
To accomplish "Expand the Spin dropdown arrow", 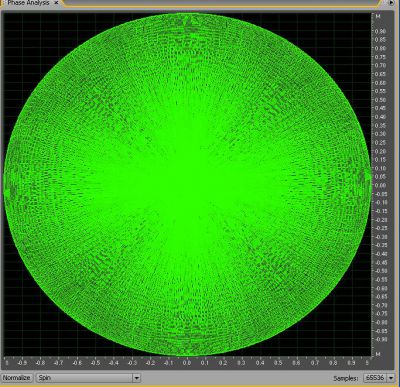I will click(x=137, y=378).
